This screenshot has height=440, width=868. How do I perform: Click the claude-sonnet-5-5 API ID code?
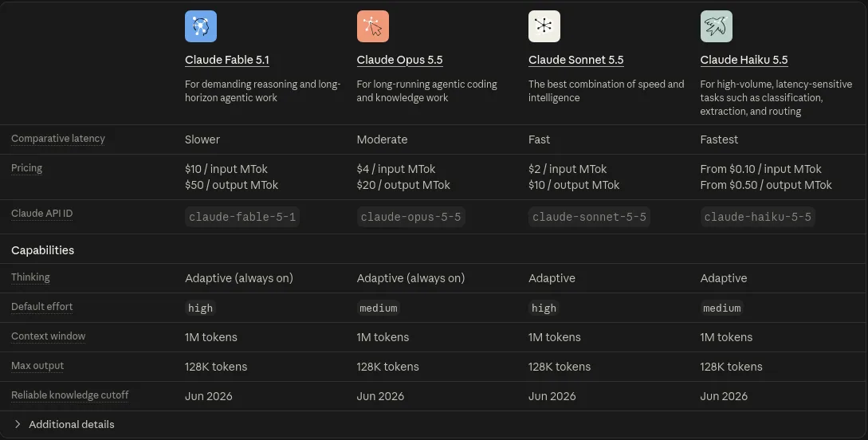(589, 217)
